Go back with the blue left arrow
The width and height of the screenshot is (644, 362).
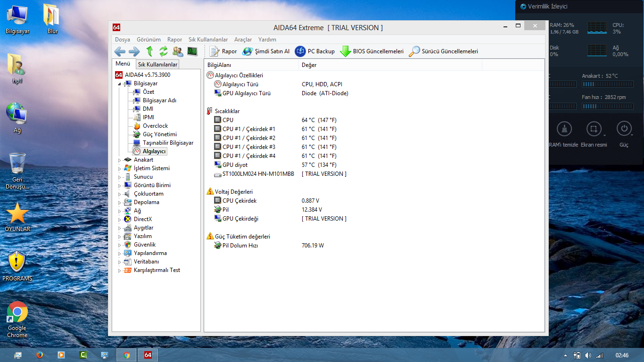pos(120,51)
